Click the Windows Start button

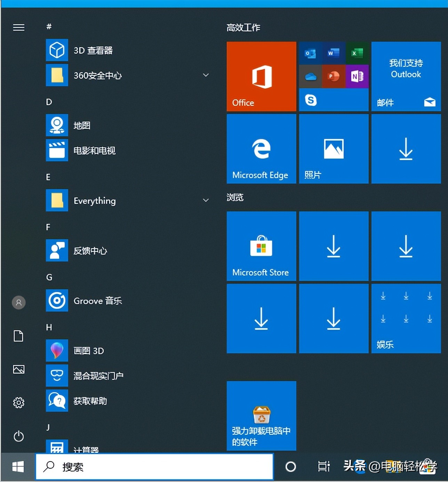click(x=18, y=467)
